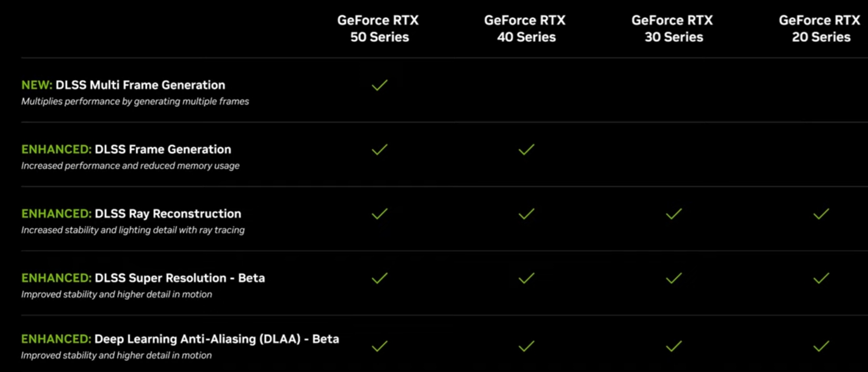Screen dimensions: 868x372
Task: Select the GeForce RTX 20 Series column header
Action: pos(820,29)
